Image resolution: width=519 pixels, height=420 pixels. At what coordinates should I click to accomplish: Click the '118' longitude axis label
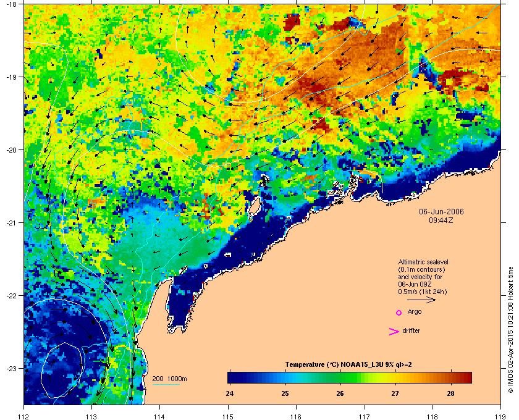432,417
